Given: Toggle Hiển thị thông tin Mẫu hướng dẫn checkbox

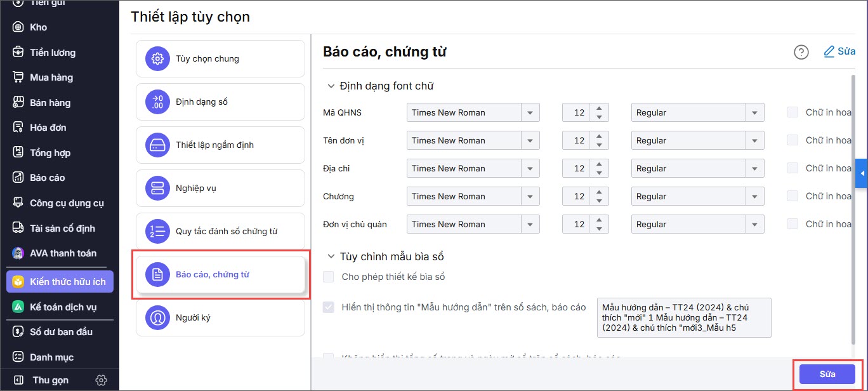Looking at the screenshot, I should [x=329, y=307].
